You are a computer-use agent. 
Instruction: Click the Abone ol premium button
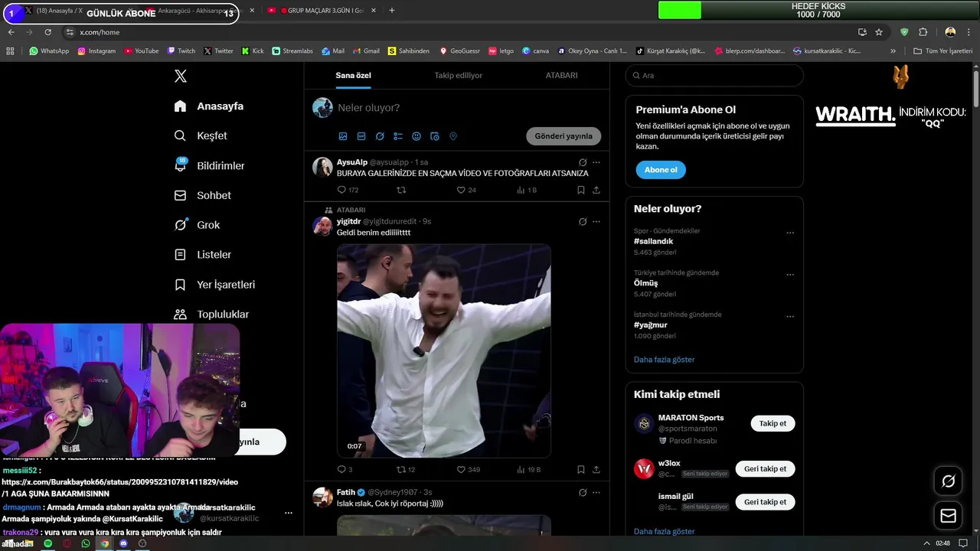tap(661, 170)
